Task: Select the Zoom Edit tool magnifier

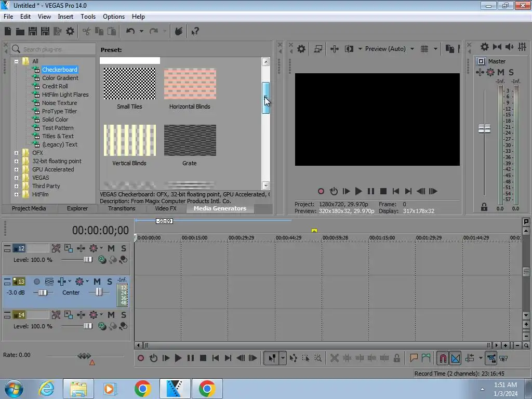Action: pos(318,358)
